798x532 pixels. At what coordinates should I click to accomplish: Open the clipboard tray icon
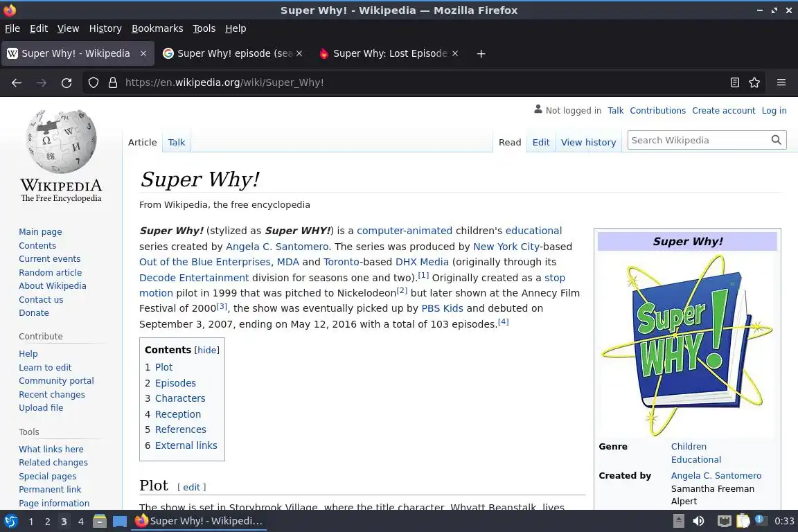tap(743, 521)
